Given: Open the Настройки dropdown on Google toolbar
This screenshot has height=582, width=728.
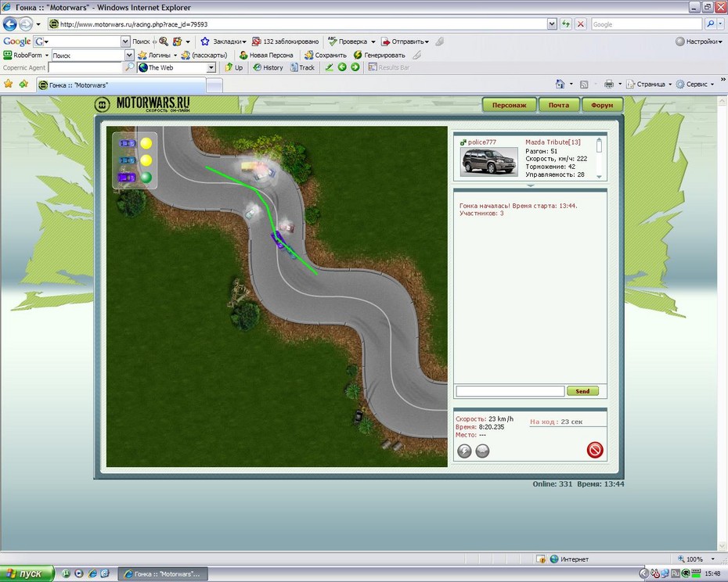Looking at the screenshot, I should coord(699,41).
